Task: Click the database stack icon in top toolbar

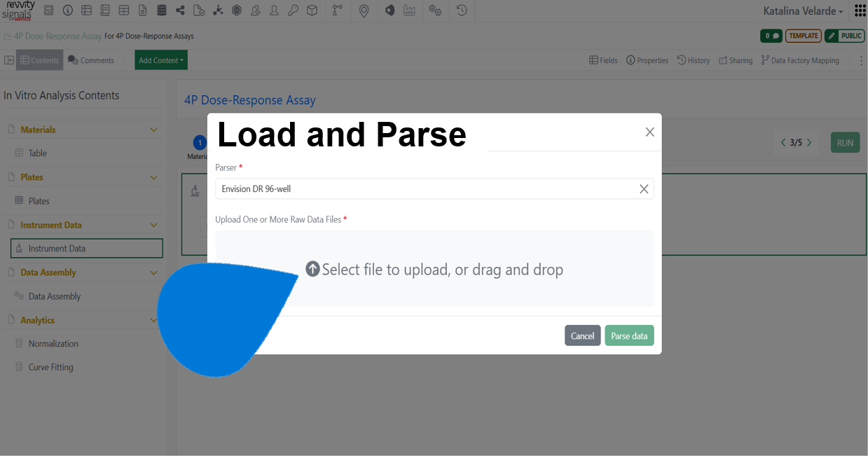Action: (x=162, y=11)
